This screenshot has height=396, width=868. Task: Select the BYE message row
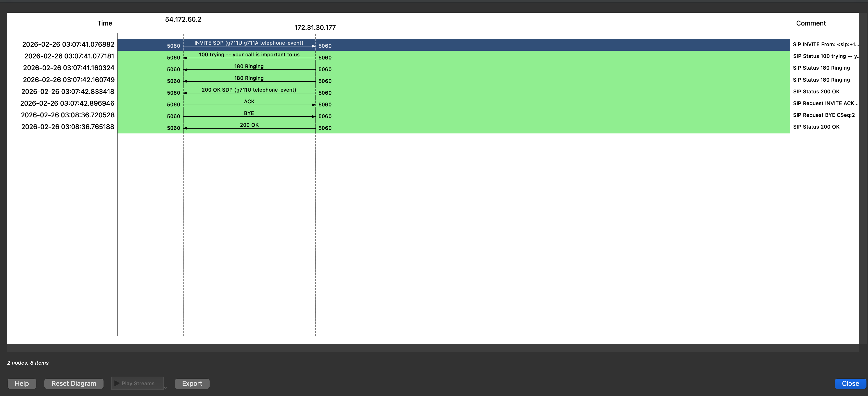click(x=249, y=115)
